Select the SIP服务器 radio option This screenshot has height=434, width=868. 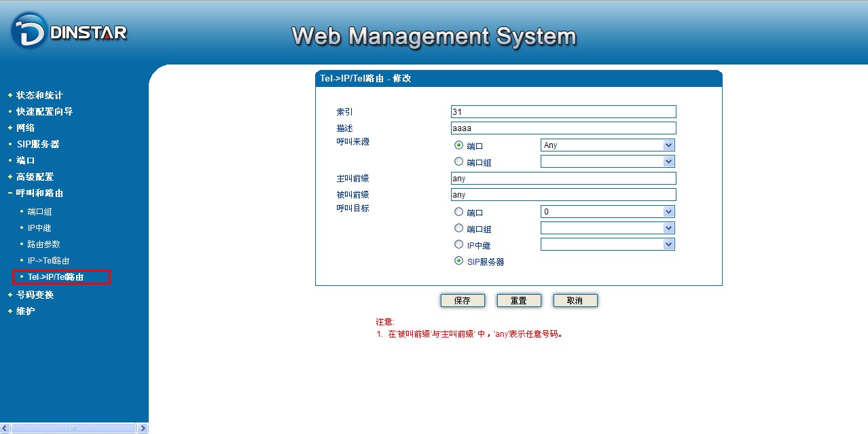coord(458,261)
